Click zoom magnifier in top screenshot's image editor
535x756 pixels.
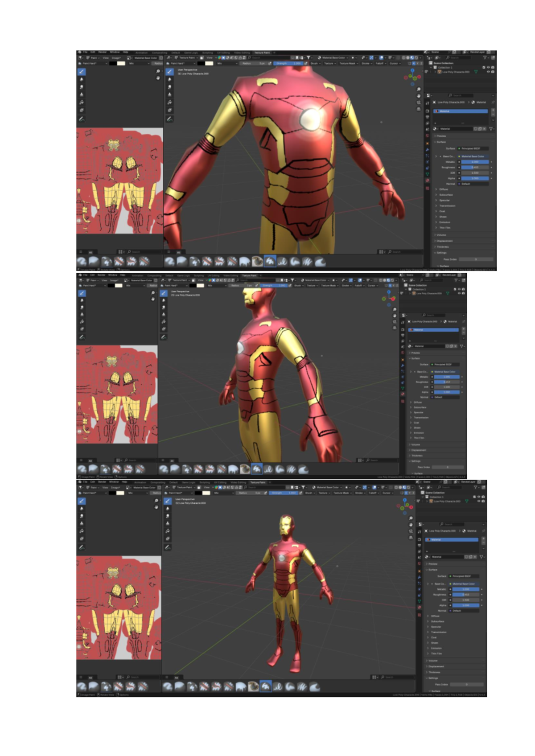pyautogui.click(x=158, y=71)
